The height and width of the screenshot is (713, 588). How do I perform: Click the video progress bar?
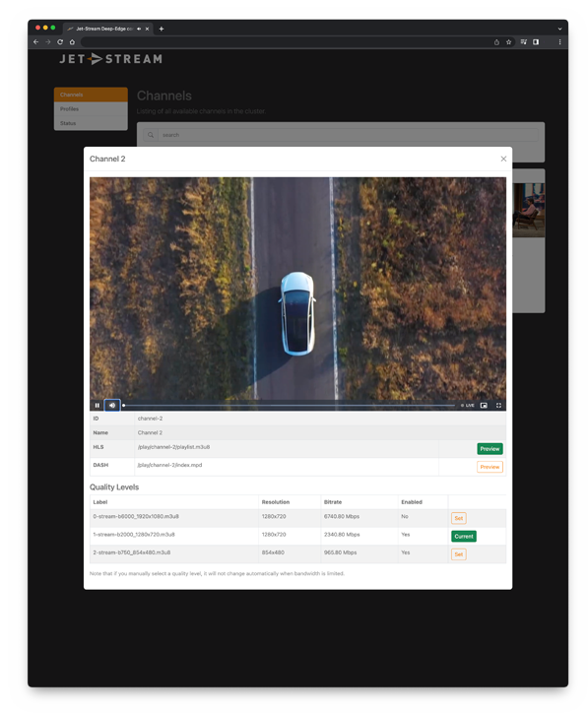pos(289,405)
